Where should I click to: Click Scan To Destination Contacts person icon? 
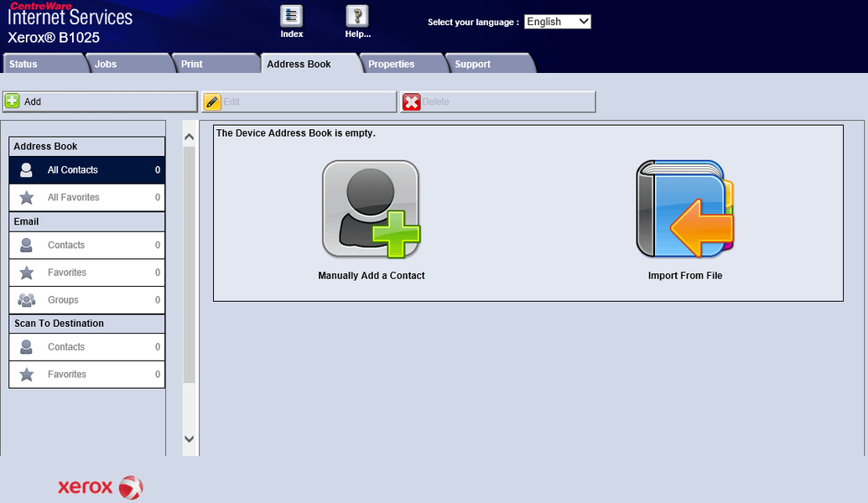pyautogui.click(x=26, y=347)
